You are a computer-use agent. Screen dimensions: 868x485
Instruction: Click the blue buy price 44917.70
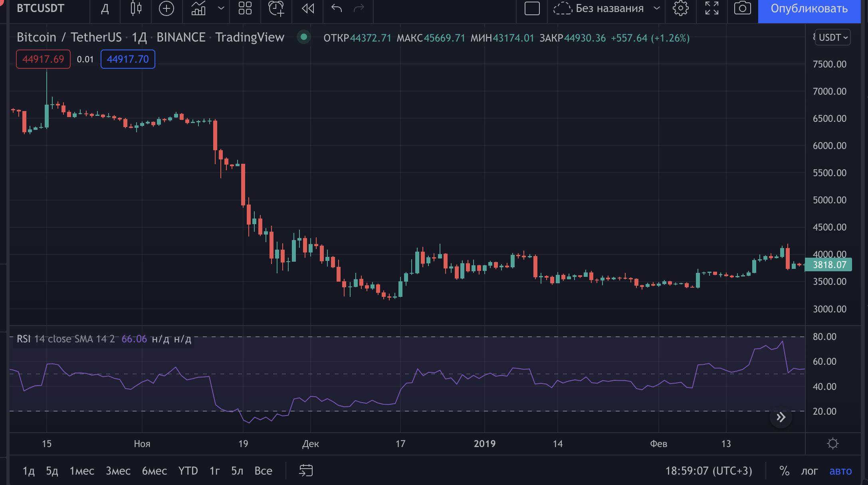[128, 59]
